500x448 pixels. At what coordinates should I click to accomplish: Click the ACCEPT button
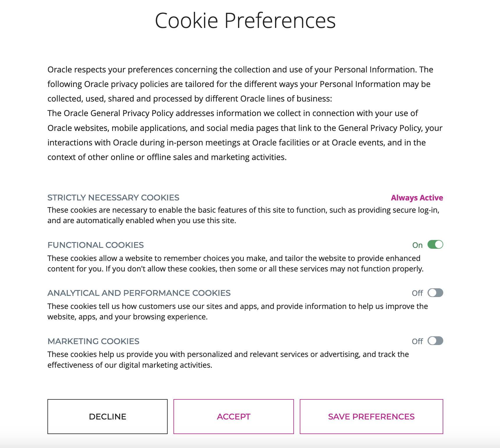tap(233, 416)
